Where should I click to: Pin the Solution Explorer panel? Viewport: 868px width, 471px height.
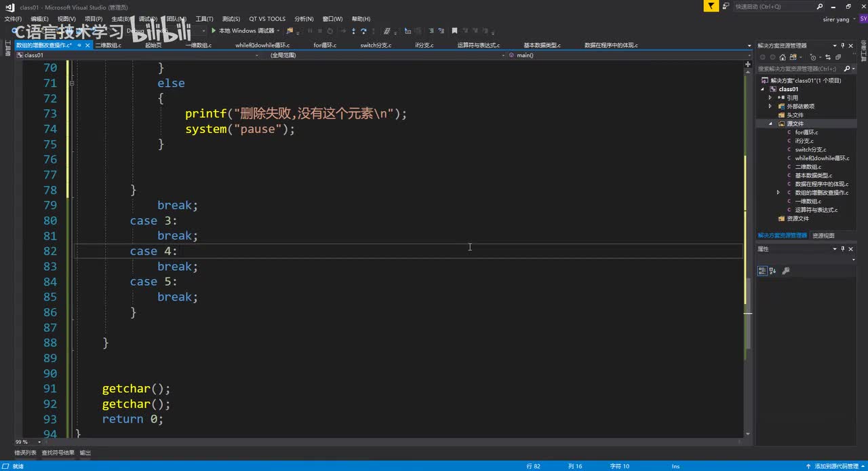coord(843,45)
